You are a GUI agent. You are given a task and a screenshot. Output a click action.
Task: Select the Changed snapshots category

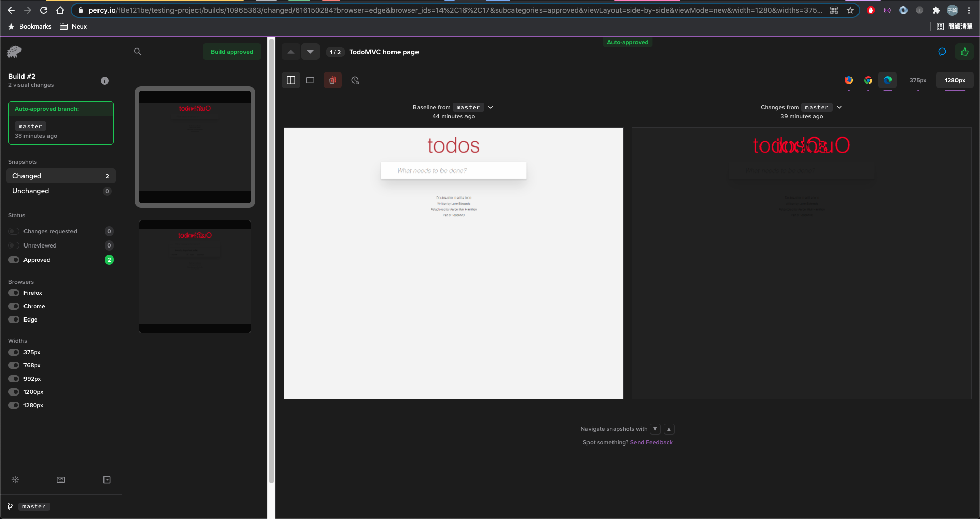click(61, 176)
